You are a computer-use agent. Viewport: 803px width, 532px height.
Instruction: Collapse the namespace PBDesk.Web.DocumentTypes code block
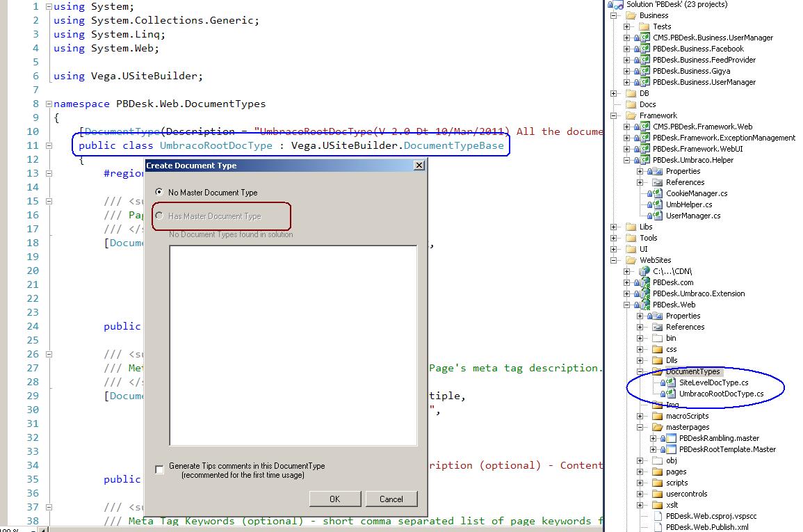click(49, 104)
